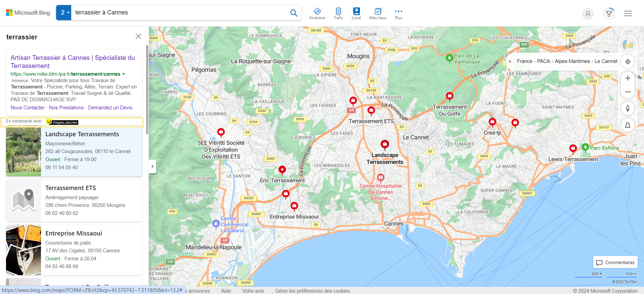Click the Parc Exflora green pin
The image size is (644, 294).
(585, 147)
